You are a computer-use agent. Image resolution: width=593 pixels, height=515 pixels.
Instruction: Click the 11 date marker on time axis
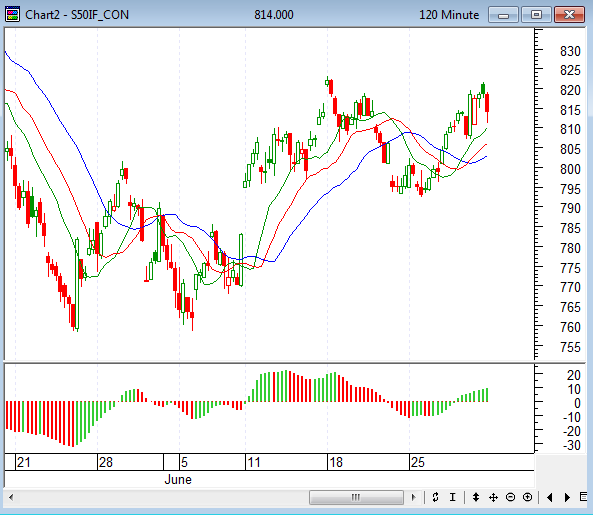[x=254, y=462]
